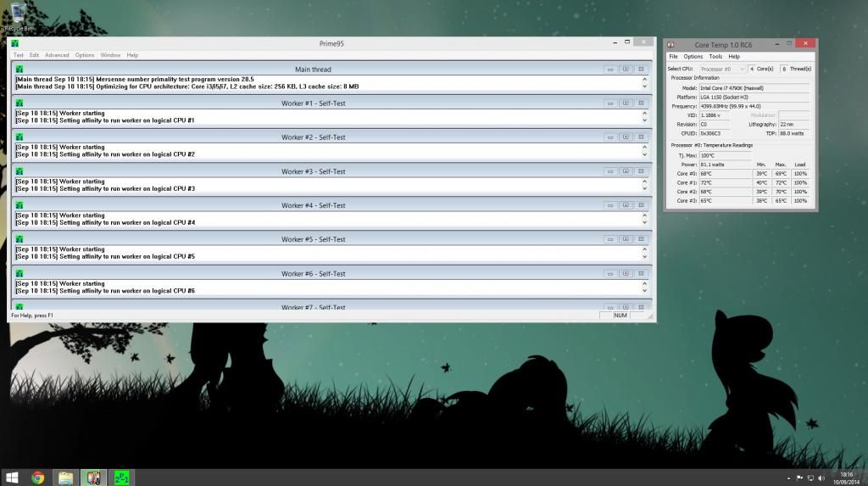This screenshot has height=486, width=868.
Task: Switch to Prime95 taskbar button
Action: [121, 478]
